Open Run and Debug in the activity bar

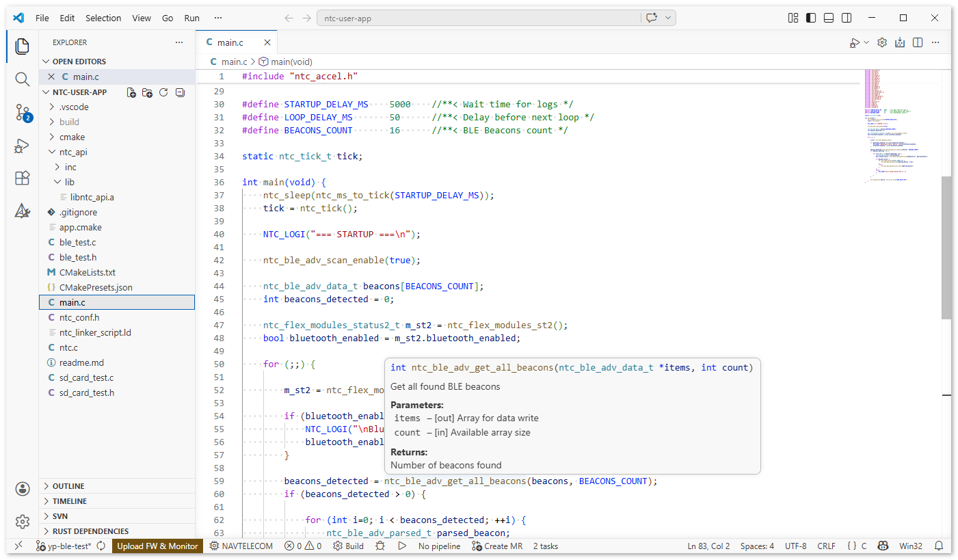pos(22,146)
